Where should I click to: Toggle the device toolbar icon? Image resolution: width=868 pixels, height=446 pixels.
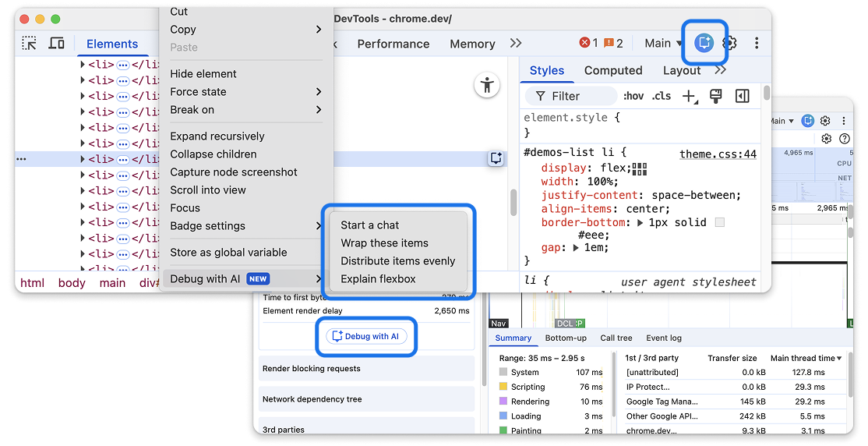tap(56, 44)
